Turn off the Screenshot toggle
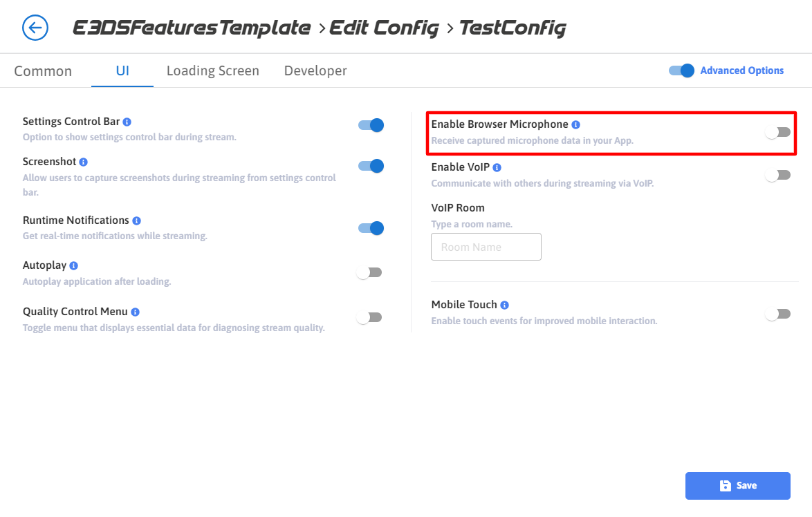The width and height of the screenshot is (812, 517). pos(371,166)
